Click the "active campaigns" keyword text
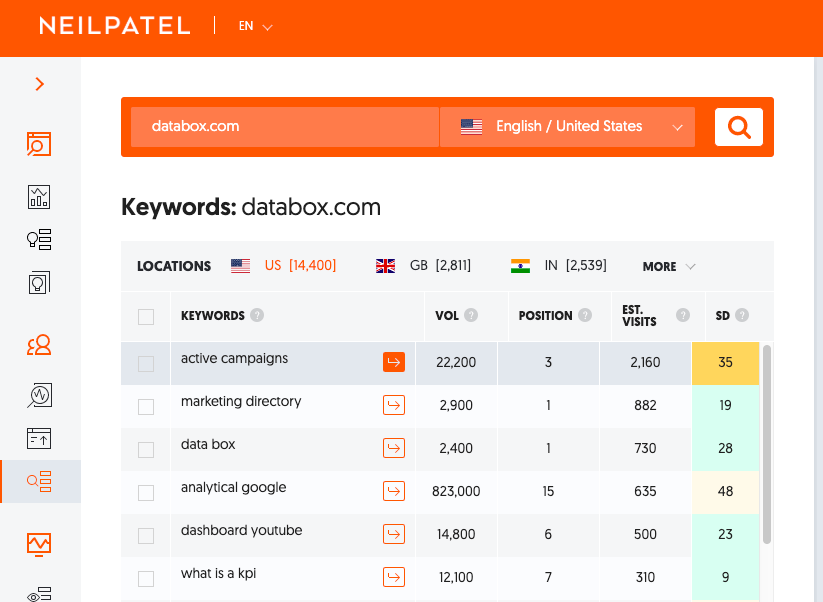Image resolution: width=823 pixels, height=602 pixels. point(234,358)
